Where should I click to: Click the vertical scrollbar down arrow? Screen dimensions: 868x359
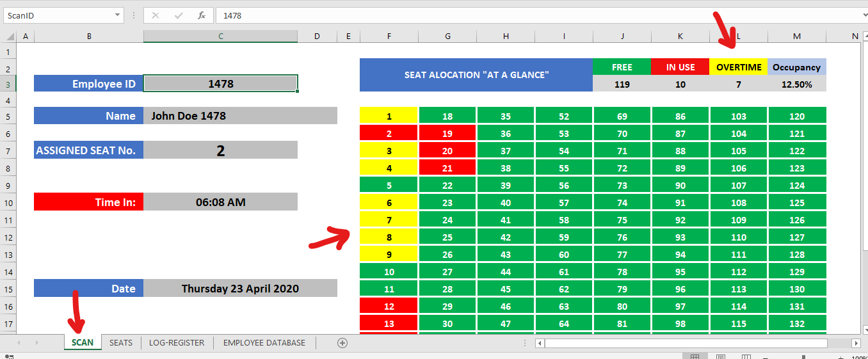864,328
